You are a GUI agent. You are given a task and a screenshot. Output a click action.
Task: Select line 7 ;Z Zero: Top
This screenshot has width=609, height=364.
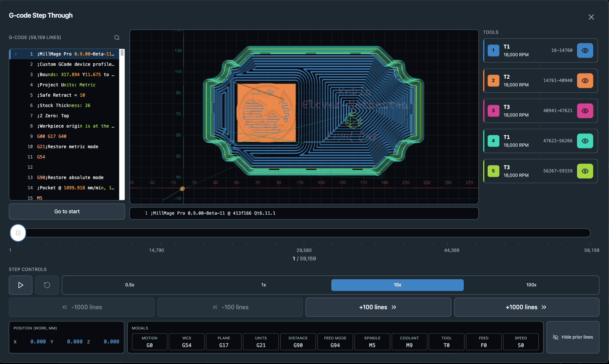click(64, 116)
